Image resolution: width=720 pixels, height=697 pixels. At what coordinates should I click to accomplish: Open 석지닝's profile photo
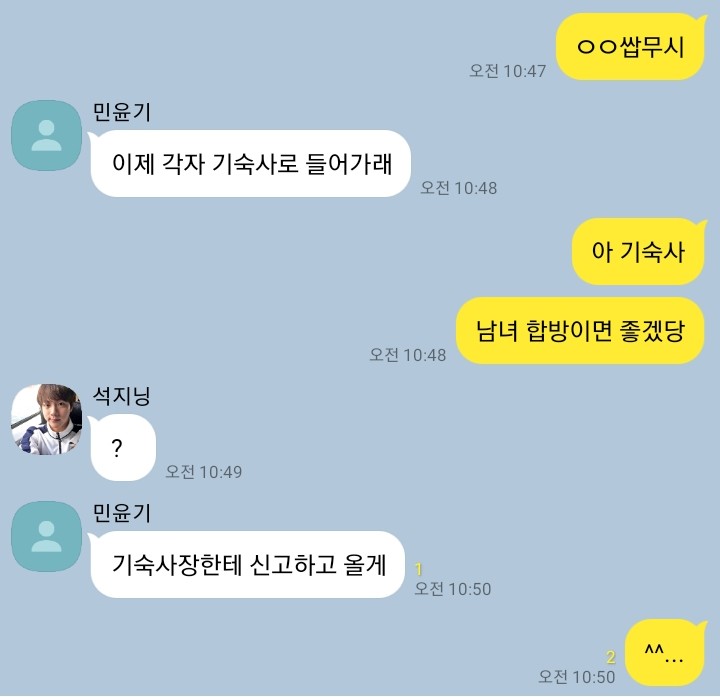click(46, 419)
